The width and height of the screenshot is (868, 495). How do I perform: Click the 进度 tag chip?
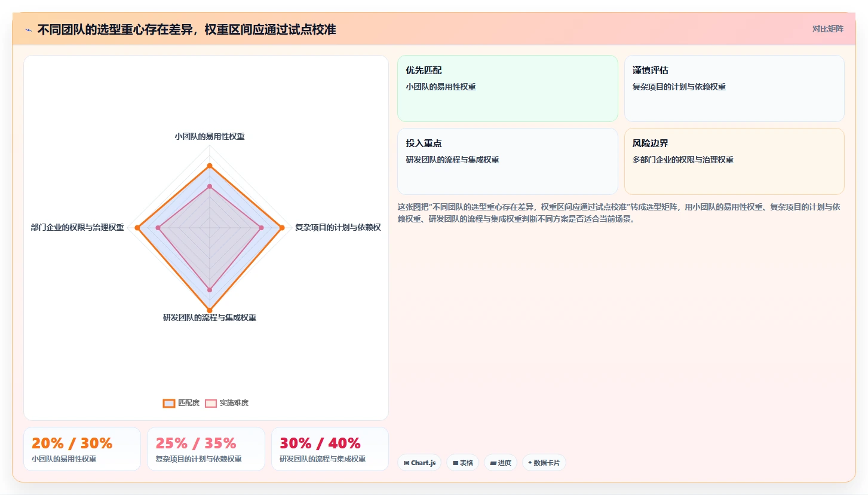(x=501, y=463)
